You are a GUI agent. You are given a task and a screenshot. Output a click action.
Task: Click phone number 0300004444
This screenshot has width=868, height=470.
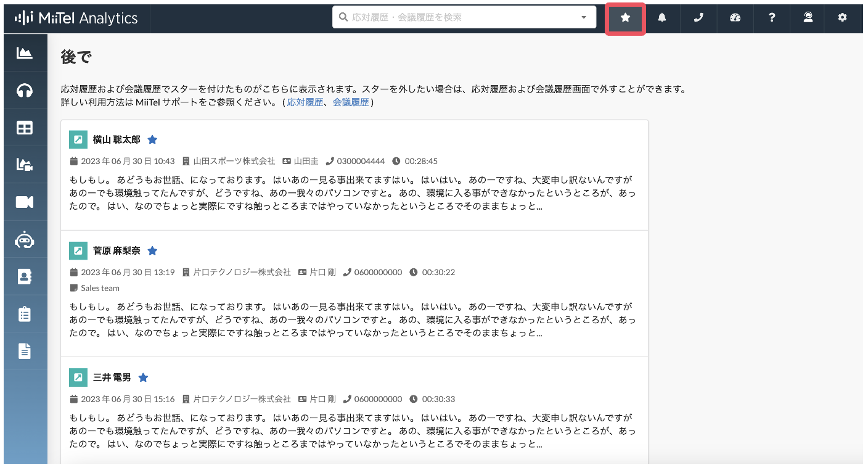(361, 161)
